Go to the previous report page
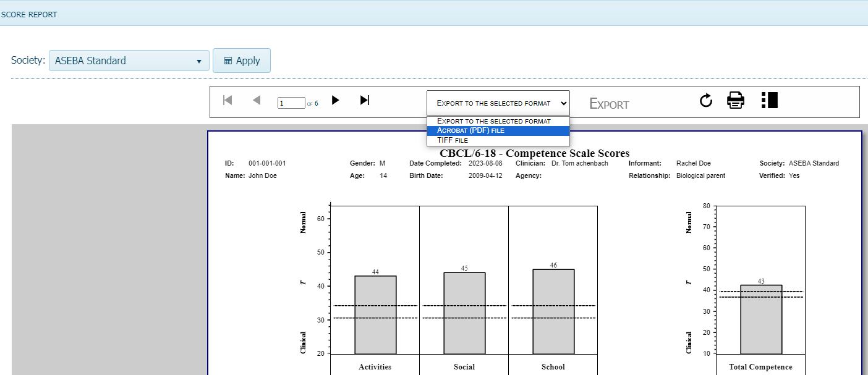 [257, 100]
